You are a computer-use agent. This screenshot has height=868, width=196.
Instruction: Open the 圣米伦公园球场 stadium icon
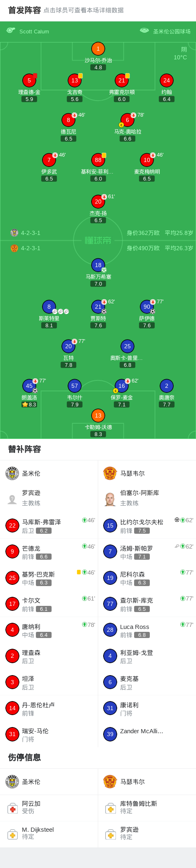tap(144, 30)
